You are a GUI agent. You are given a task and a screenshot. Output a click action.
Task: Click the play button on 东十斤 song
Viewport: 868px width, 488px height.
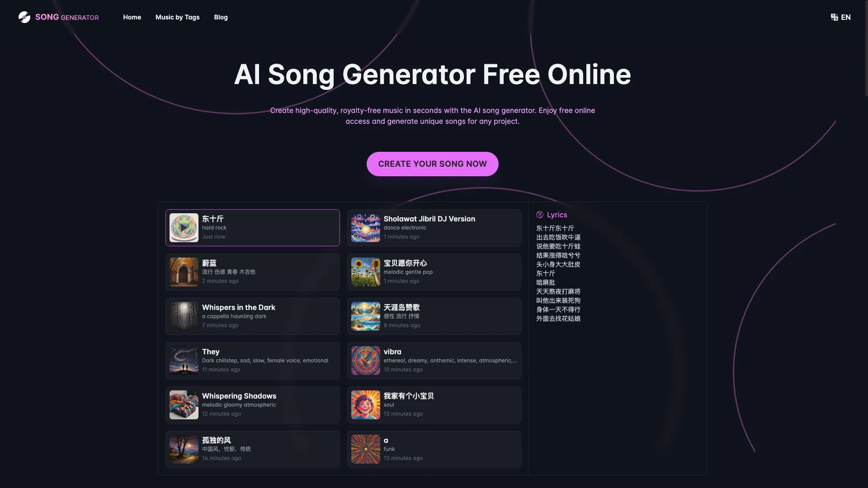[184, 227]
